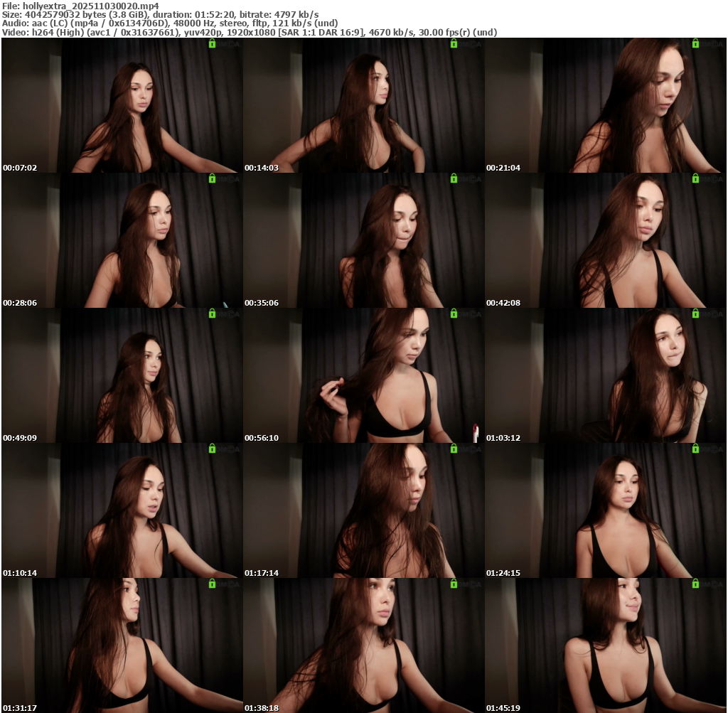Viewport: 728px width, 713px height.
Task: Click the green lock icon in 01:17:14 frame
Action: (454, 449)
